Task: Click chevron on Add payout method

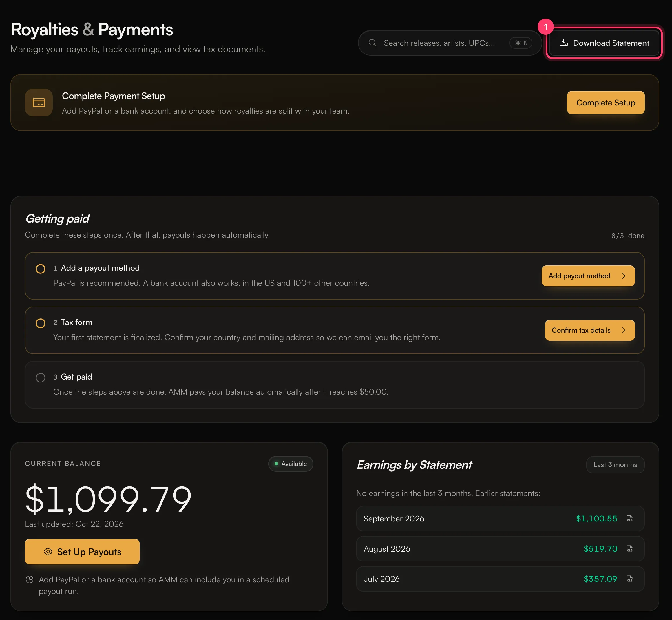Action: [x=624, y=276]
